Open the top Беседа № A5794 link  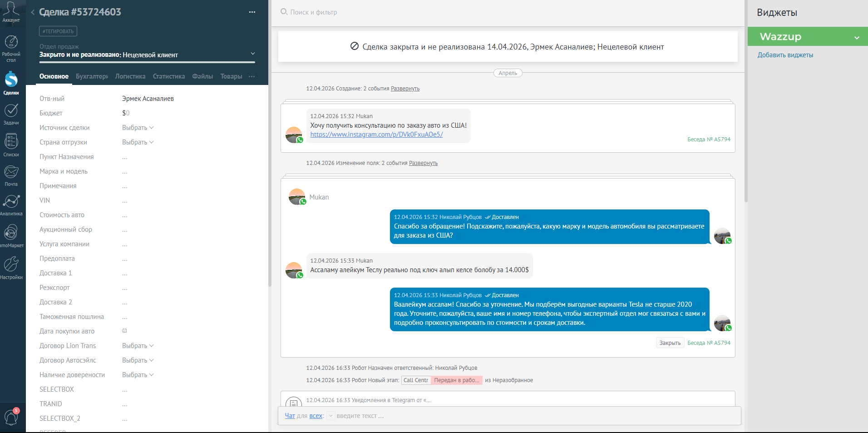pos(709,139)
